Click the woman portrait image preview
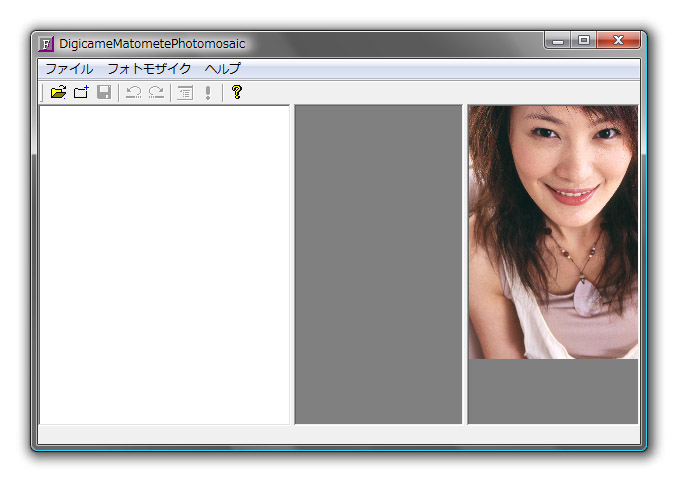Screen dimensions: 680x480 point(553,232)
